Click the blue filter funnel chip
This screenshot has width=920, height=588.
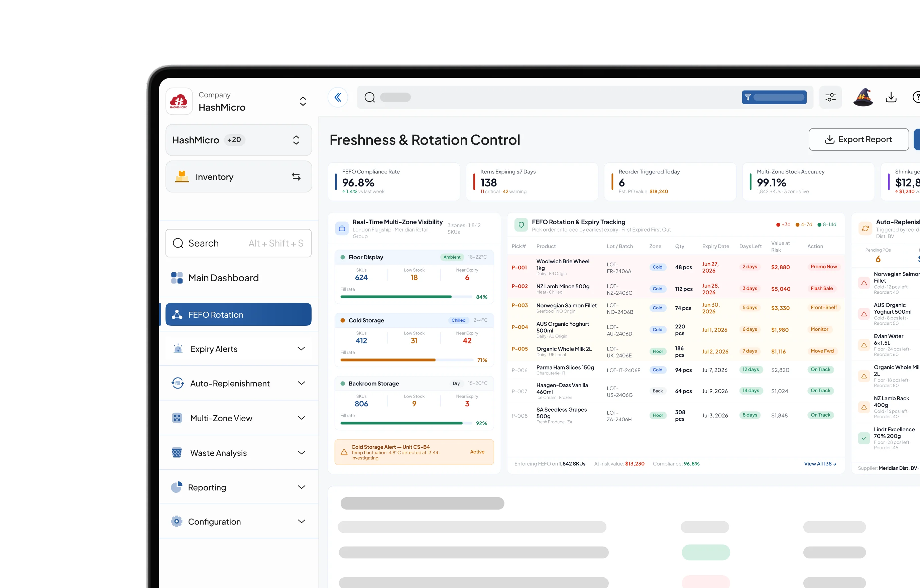pyautogui.click(x=774, y=97)
